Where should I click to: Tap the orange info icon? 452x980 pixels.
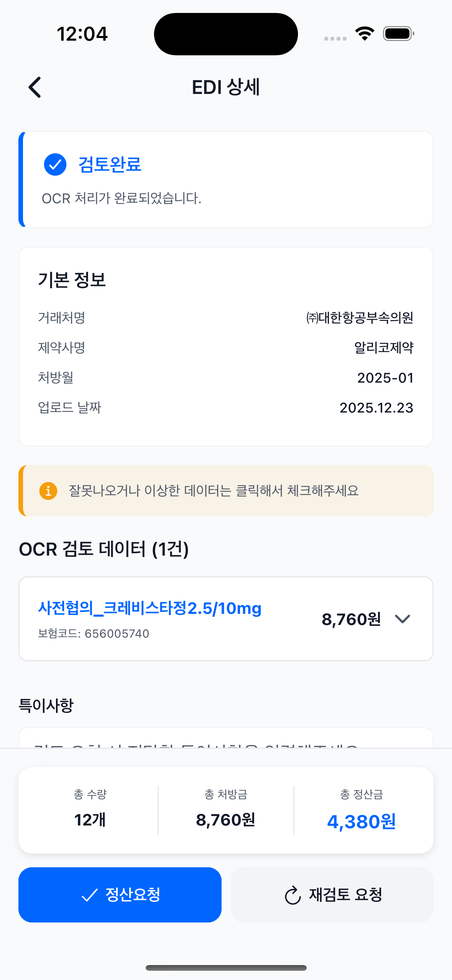pyautogui.click(x=48, y=491)
